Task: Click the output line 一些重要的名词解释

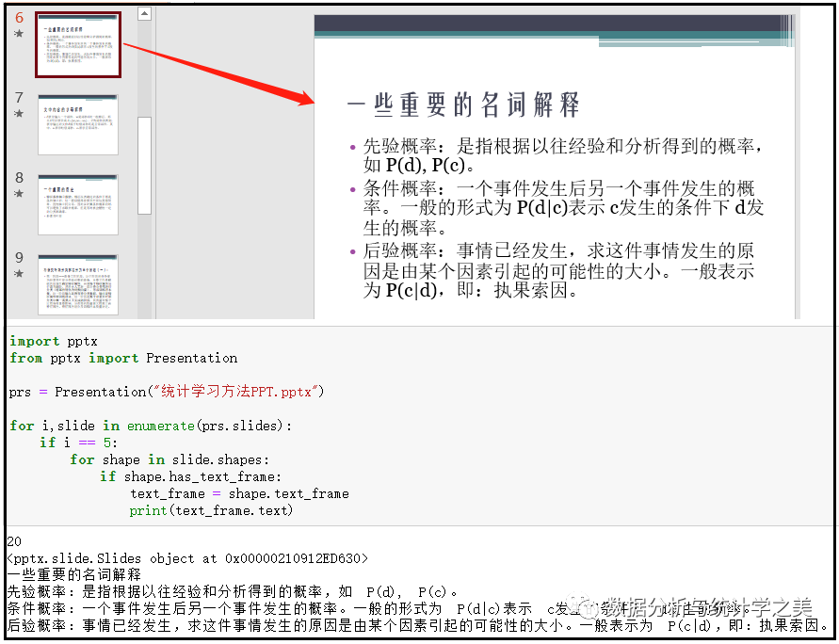Action: click(74, 575)
